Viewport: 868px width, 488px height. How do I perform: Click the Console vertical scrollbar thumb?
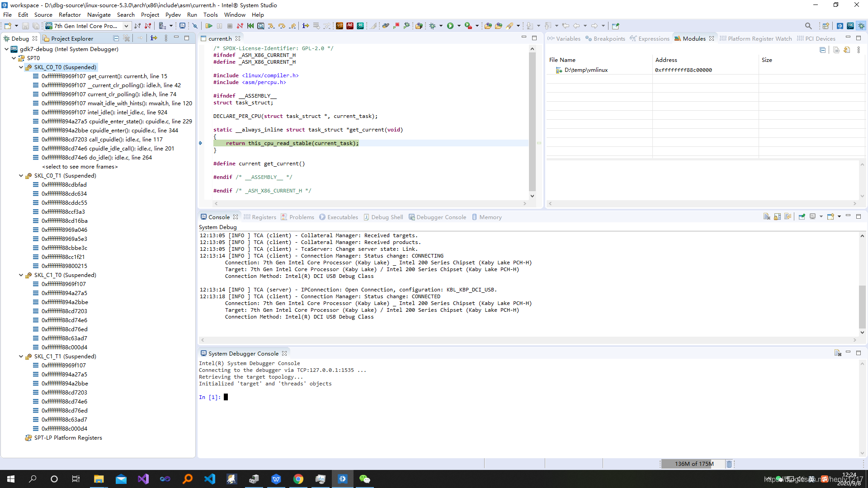click(x=862, y=307)
